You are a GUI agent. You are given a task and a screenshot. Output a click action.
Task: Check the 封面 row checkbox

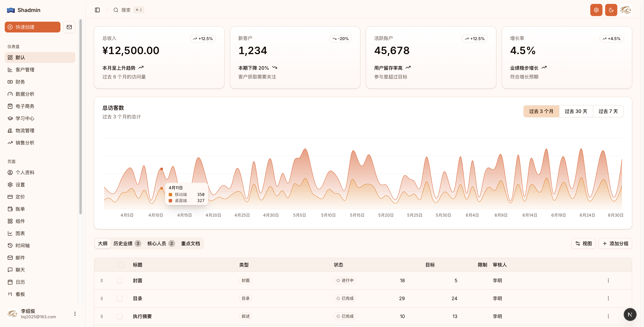tap(119, 281)
